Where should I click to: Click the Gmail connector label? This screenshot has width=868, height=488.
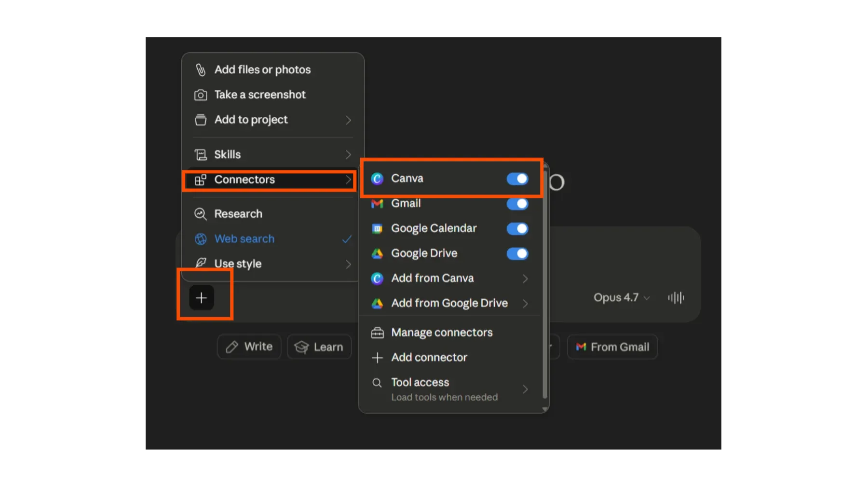(x=406, y=204)
